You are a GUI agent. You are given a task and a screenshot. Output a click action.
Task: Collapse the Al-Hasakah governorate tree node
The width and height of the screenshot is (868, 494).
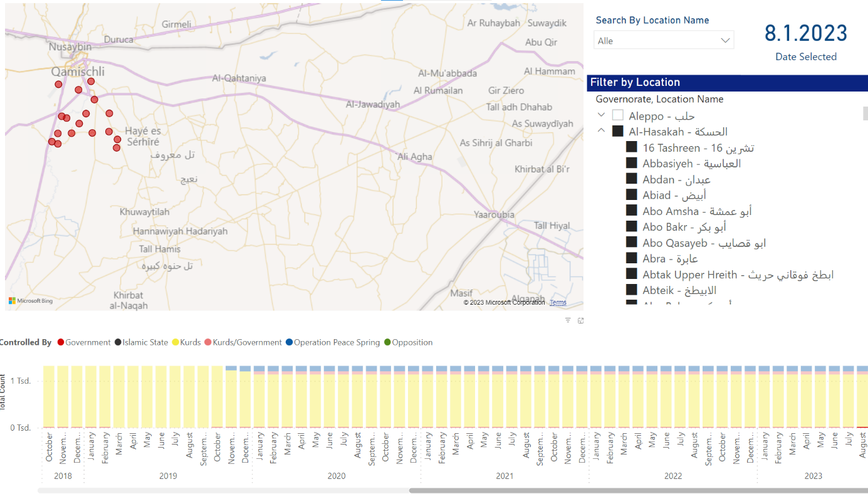coord(602,131)
